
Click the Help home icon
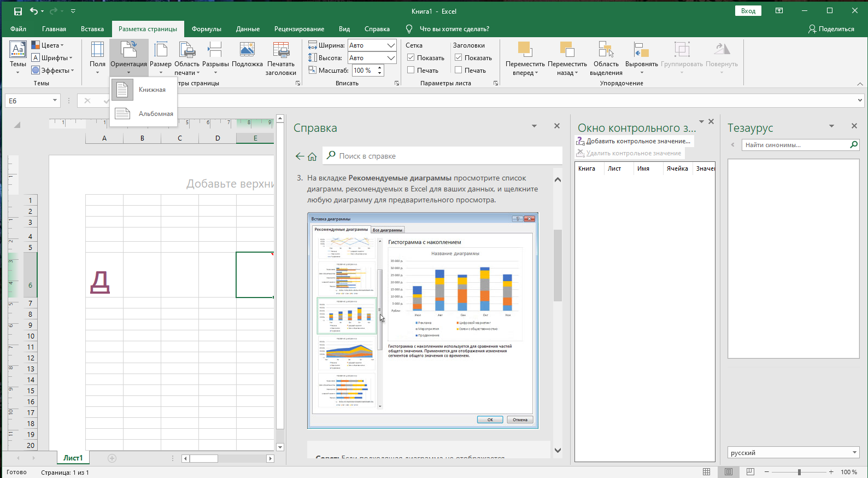312,156
